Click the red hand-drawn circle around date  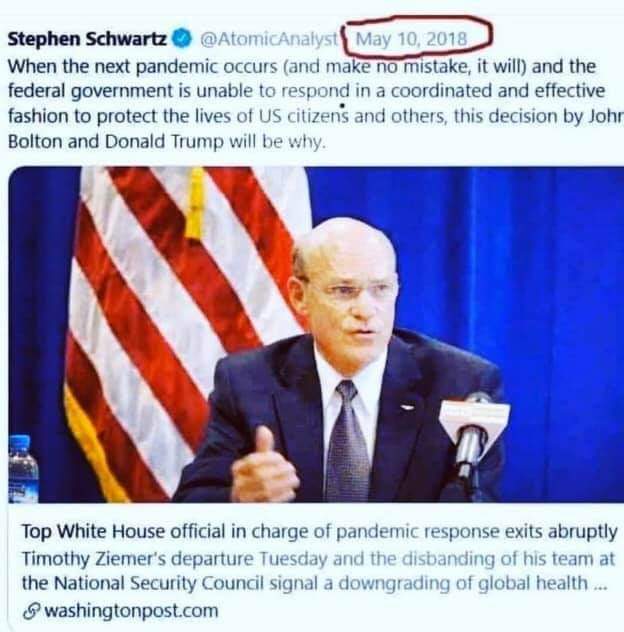pyautogui.click(x=417, y=37)
